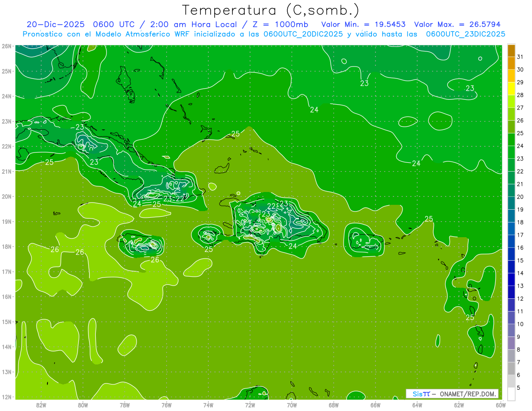Click longitude axis label "74W"
The image size is (532, 411).
[x=208, y=405]
